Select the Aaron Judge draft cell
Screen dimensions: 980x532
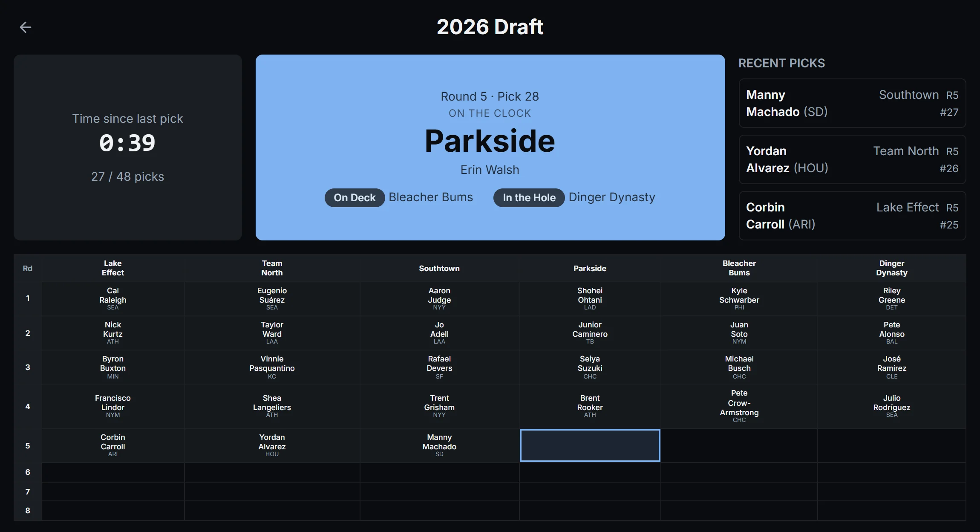pos(439,298)
